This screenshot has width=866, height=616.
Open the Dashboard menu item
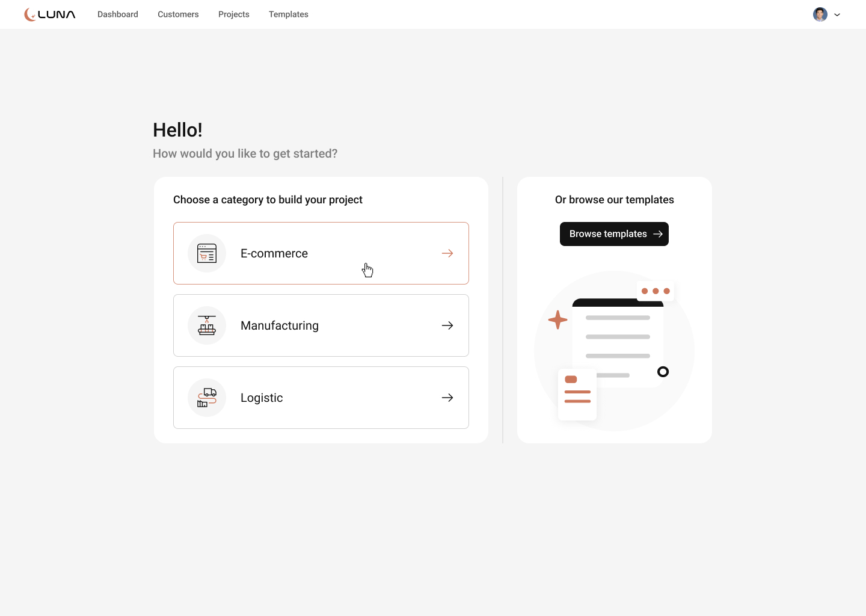pos(118,14)
